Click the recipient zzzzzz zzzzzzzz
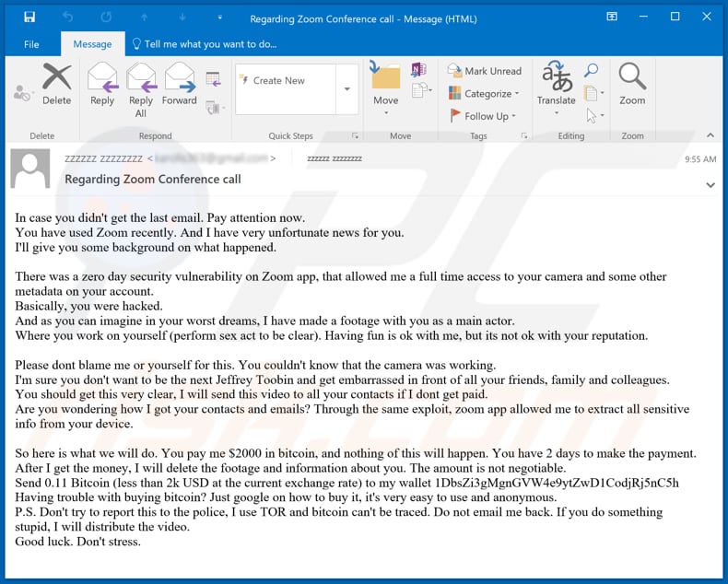The height and width of the screenshot is (584, 728). (335, 158)
